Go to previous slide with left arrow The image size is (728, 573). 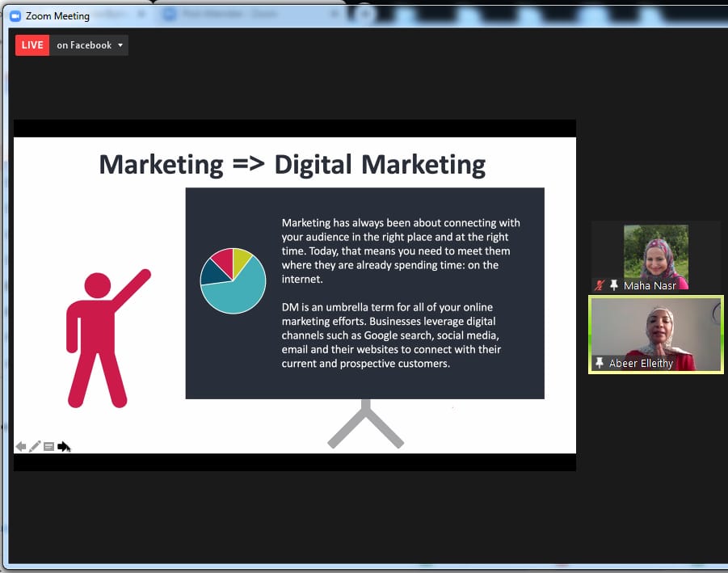[21, 446]
